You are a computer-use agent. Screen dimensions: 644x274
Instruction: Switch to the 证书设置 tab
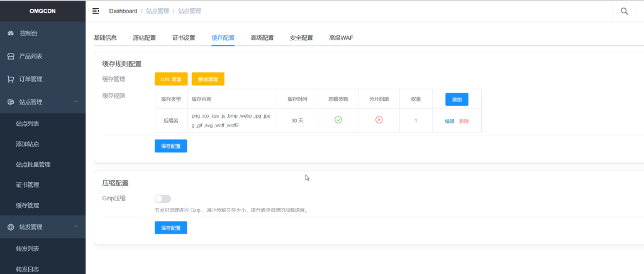184,38
